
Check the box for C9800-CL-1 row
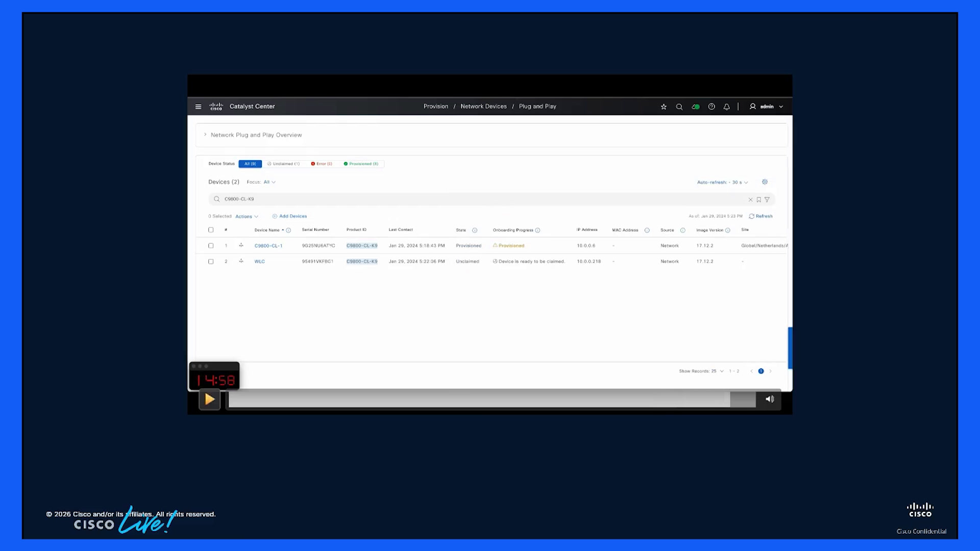click(211, 245)
